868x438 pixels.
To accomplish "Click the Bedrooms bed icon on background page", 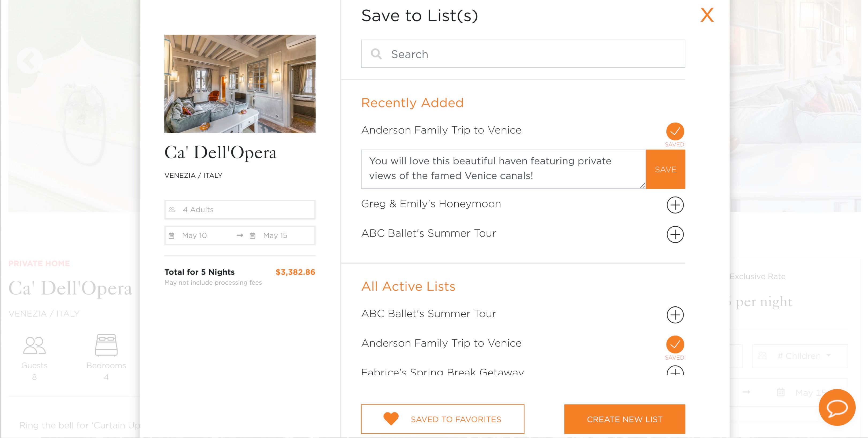I will [x=106, y=345].
